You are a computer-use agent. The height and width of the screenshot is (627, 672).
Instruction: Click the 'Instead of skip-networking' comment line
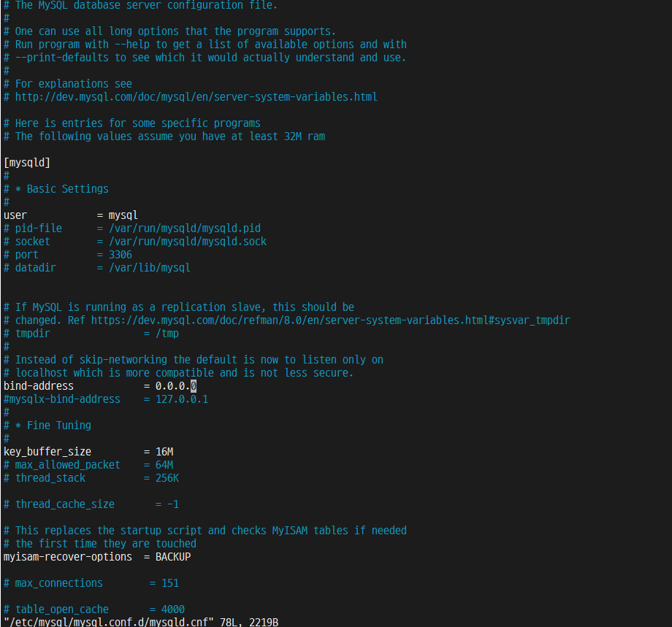pyautogui.click(x=194, y=359)
